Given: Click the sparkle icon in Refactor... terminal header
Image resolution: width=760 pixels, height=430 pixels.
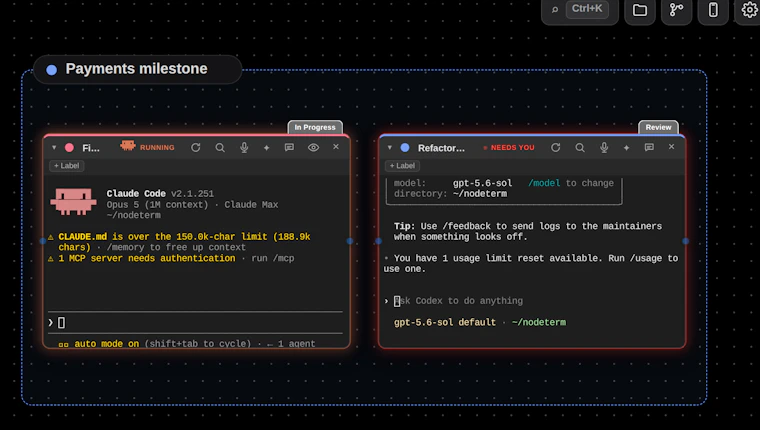Looking at the screenshot, I should [626, 147].
